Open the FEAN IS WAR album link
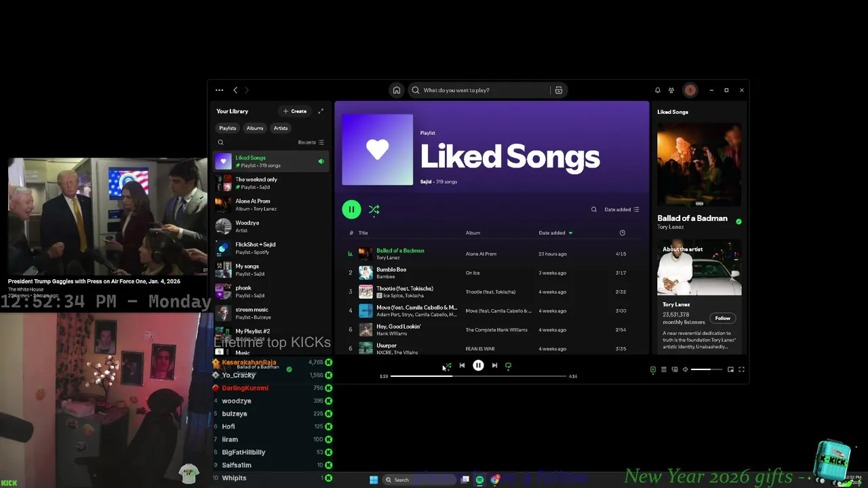 [x=480, y=348]
